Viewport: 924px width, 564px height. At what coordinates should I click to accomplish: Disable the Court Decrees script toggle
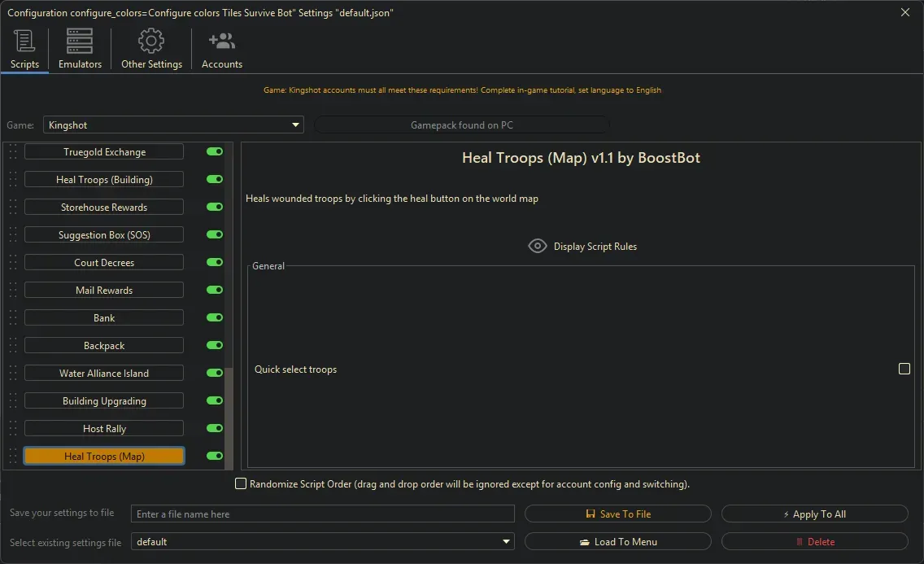pos(215,262)
